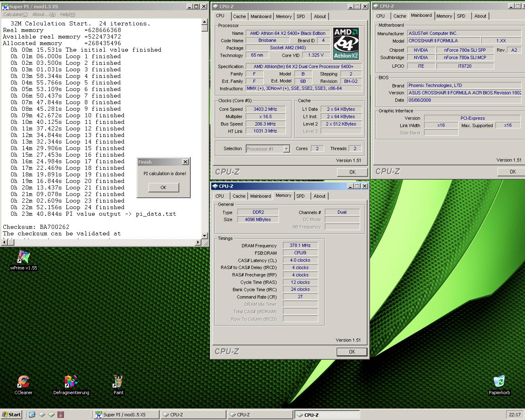Open the About menu in Super PI
This screenshot has width=525, height=420.
click(44, 14)
